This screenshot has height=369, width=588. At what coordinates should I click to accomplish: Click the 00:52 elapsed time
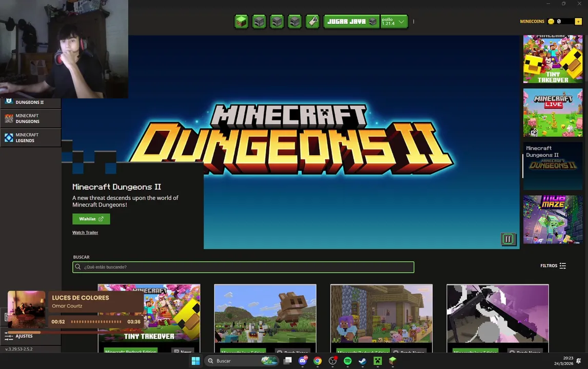(x=58, y=322)
